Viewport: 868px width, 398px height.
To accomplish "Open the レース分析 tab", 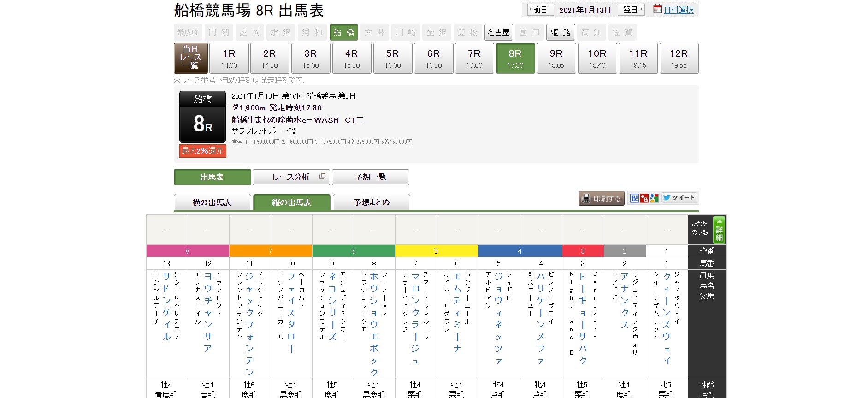I will [291, 177].
